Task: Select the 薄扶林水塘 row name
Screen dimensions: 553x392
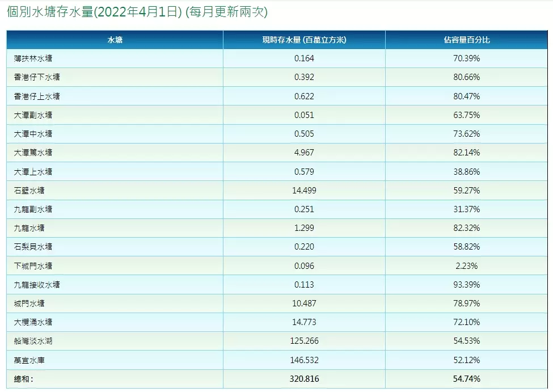Action: (33, 58)
